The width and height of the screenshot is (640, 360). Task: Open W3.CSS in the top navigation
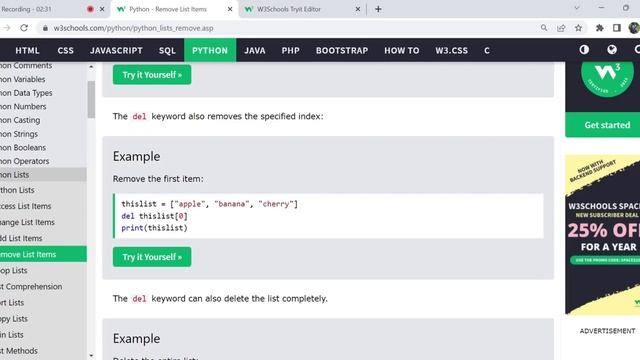click(x=451, y=50)
